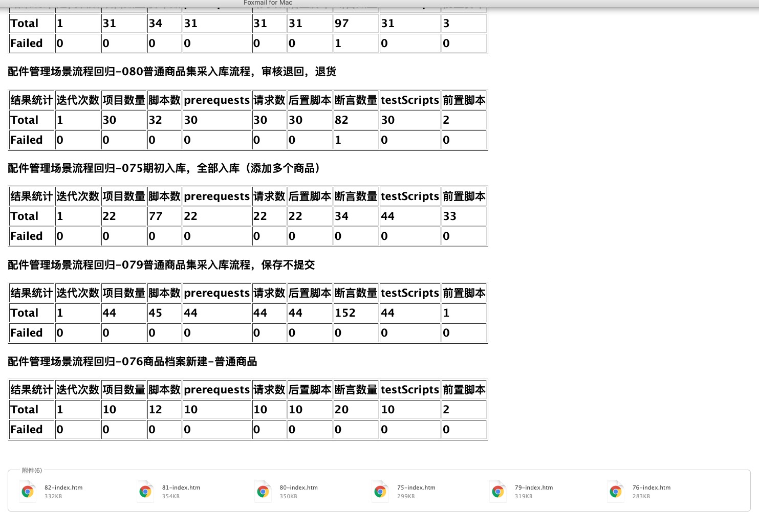Open the 75-index.htm attachment Chrome icon
Screen dimensions: 759x532
380,492
